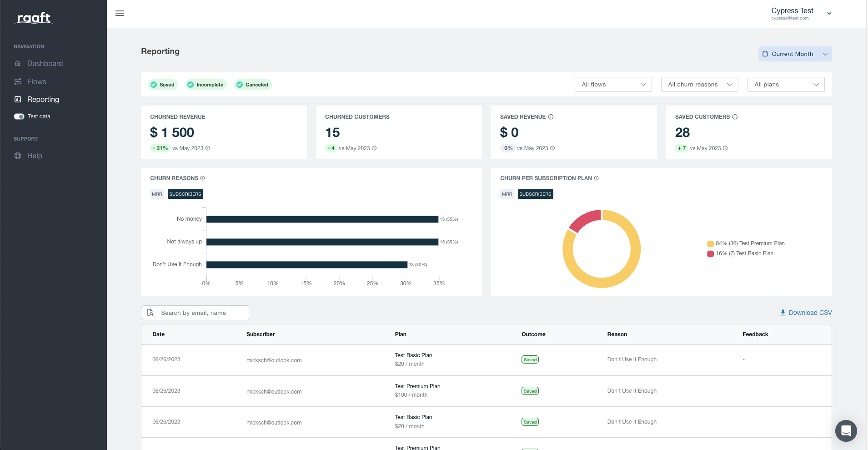This screenshot has height=450, width=868.
Task: Click the Help globe icon
Action: click(18, 156)
